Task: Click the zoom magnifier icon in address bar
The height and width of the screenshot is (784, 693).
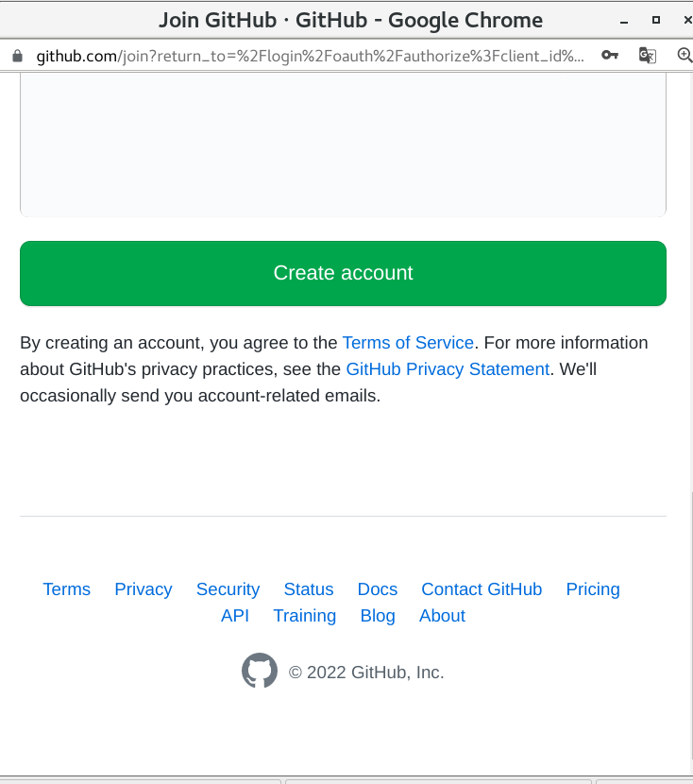Action: coord(685,56)
